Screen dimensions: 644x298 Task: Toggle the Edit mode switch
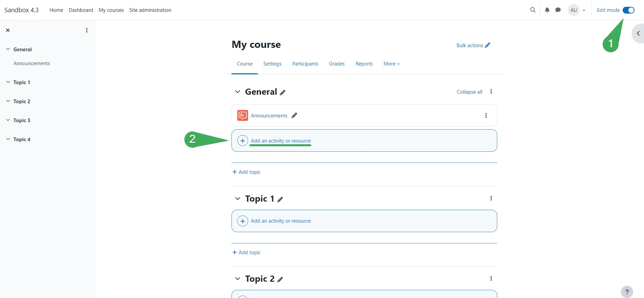[628, 10]
